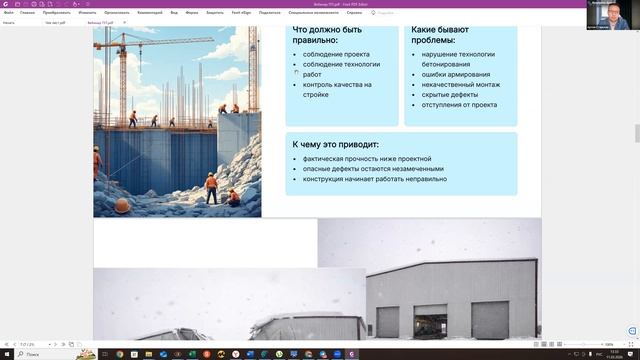Open Google Chrome from taskbar
This screenshot has width=640, height=360.
[x=120, y=354]
